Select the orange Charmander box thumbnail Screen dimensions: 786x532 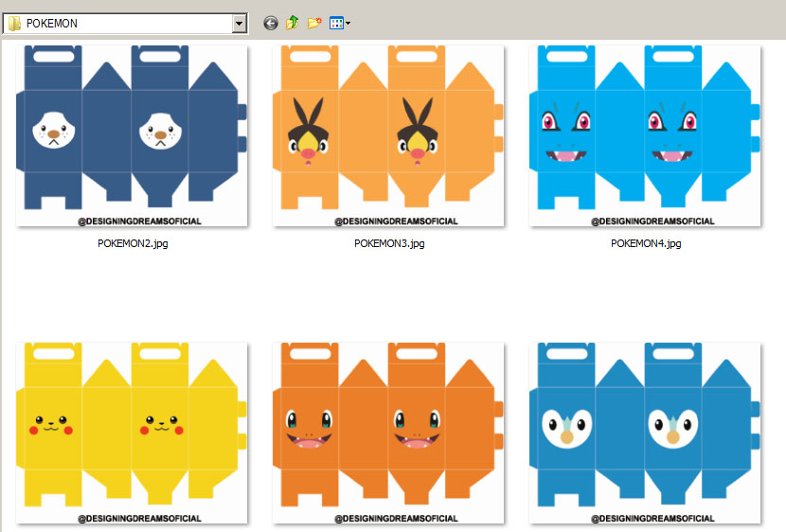(x=388, y=433)
